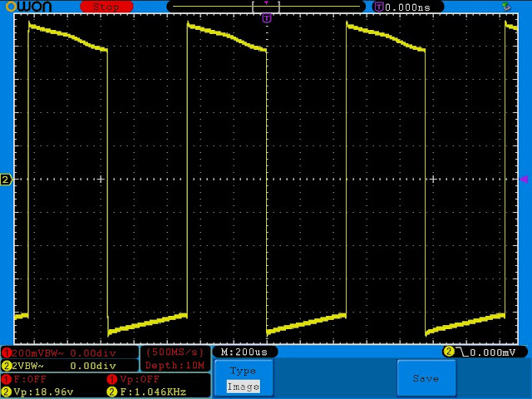Click the OWON logo
This screenshot has width=532, height=399.
(x=28, y=6)
